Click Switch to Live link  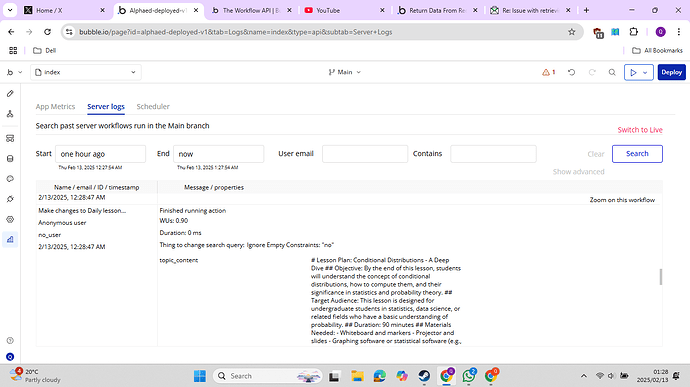click(640, 130)
